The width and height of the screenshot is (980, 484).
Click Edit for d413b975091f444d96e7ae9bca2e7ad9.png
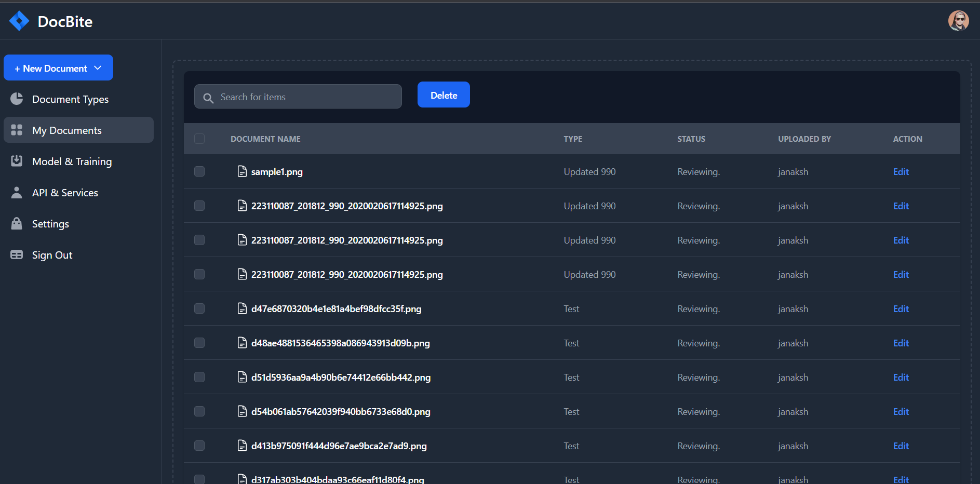(901, 446)
